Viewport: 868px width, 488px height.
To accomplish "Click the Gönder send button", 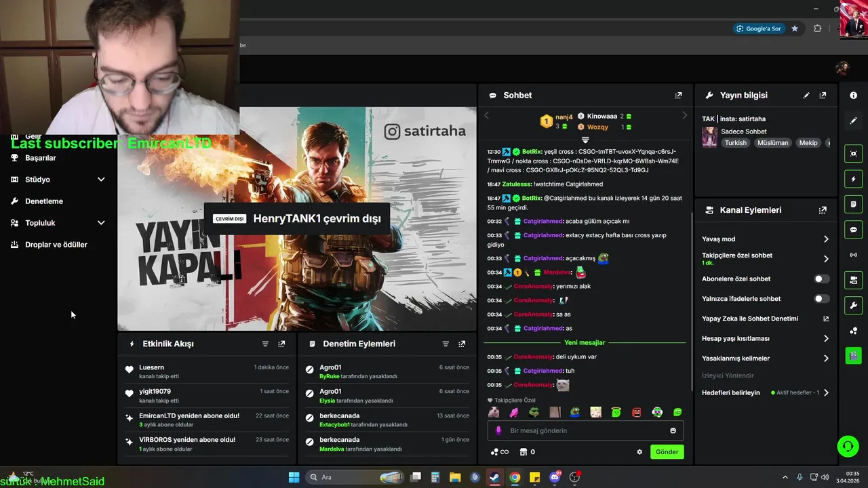I will (667, 452).
